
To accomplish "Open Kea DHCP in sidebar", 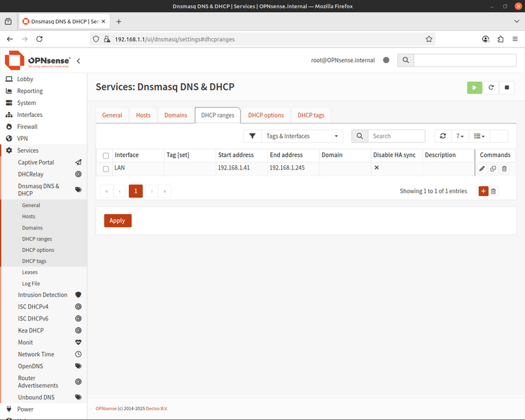I will tap(31, 330).
